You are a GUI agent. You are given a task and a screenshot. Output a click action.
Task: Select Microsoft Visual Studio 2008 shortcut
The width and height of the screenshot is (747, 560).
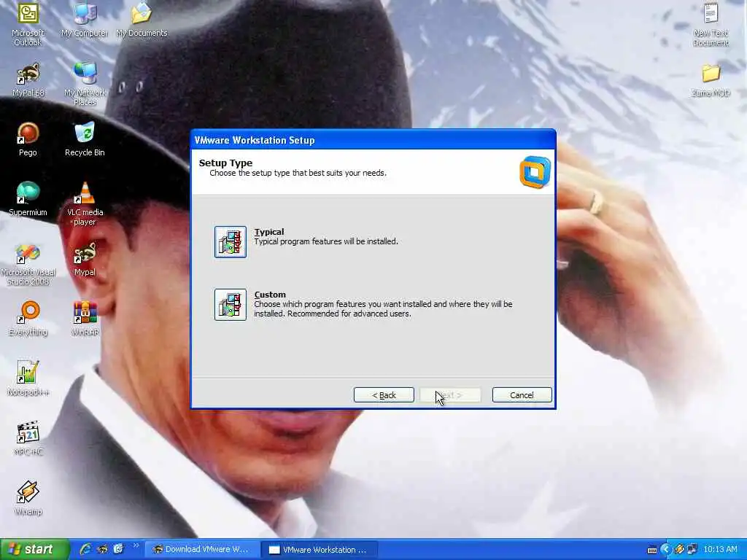pyautogui.click(x=28, y=264)
